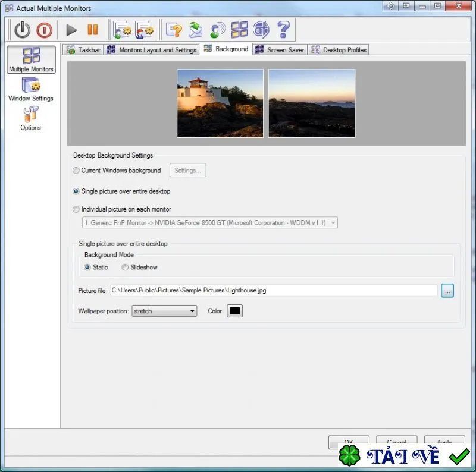Click the gray power icon in toolbar

tap(22, 30)
